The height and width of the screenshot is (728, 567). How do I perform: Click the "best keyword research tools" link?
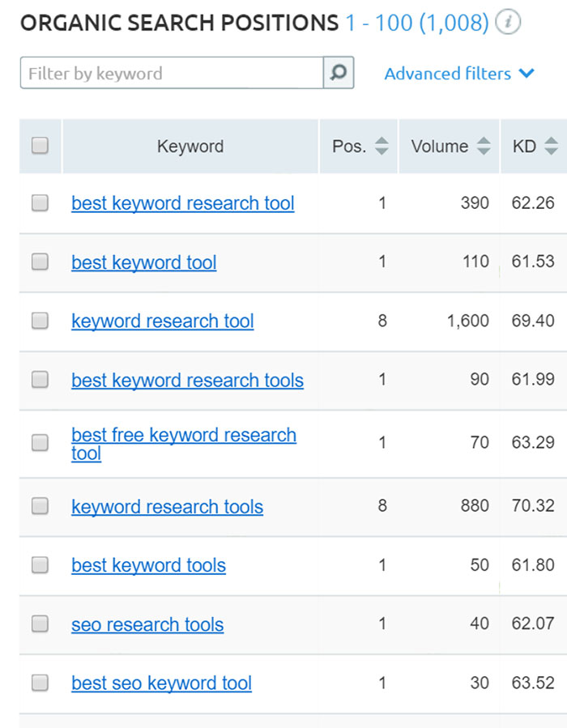click(187, 381)
